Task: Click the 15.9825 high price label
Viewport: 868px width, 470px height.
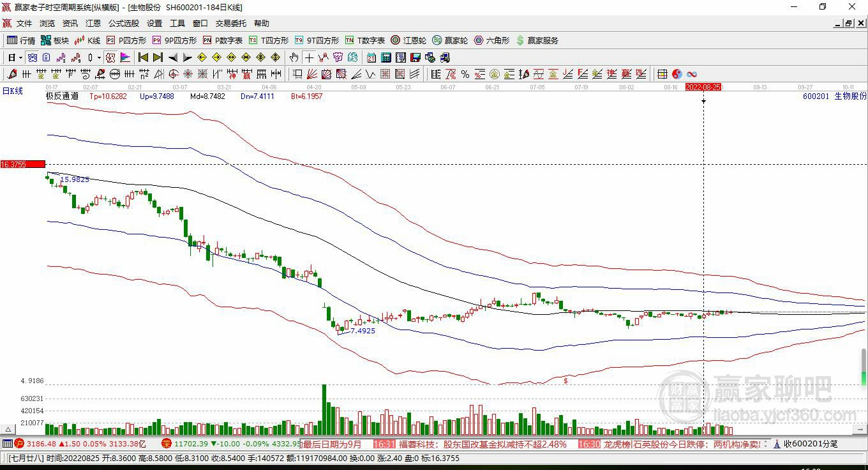Action: [75, 180]
